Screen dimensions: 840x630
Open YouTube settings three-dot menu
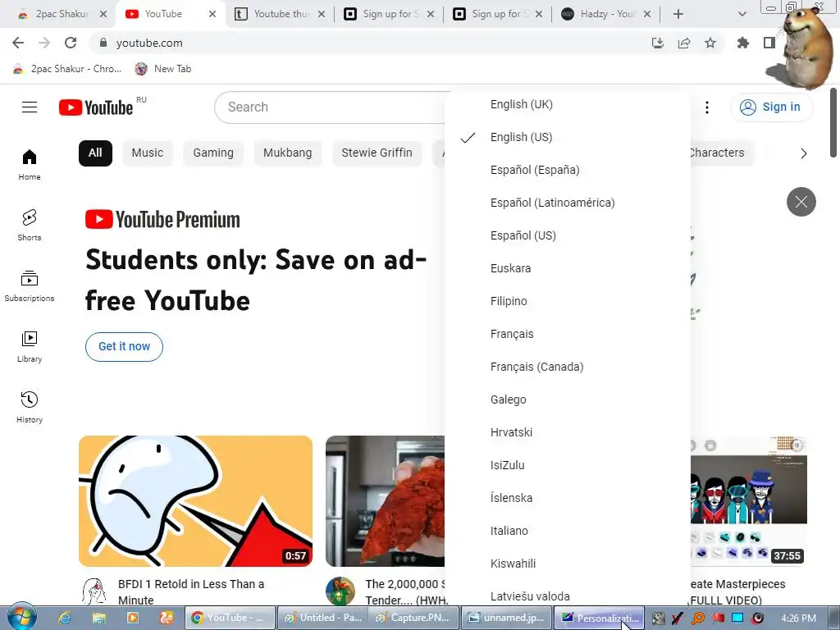click(707, 107)
